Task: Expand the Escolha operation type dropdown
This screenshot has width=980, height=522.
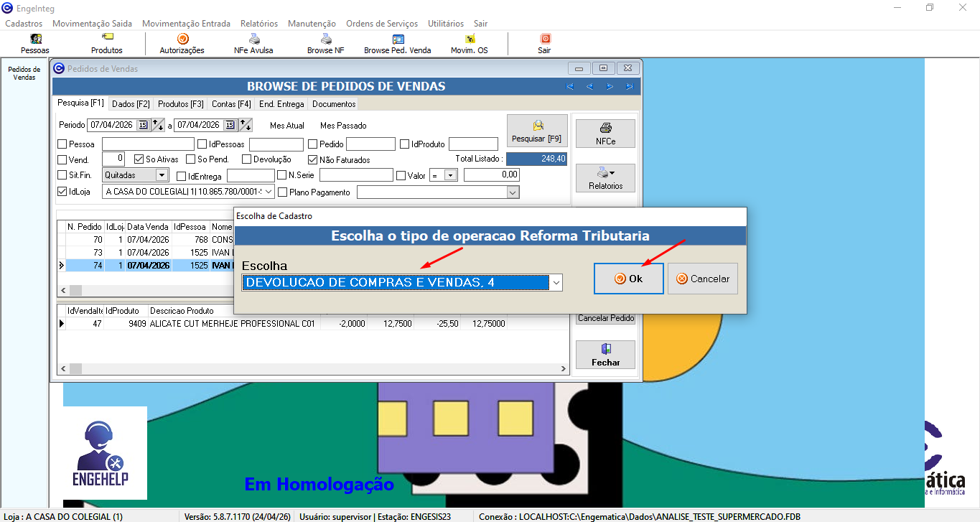Action: [x=555, y=283]
